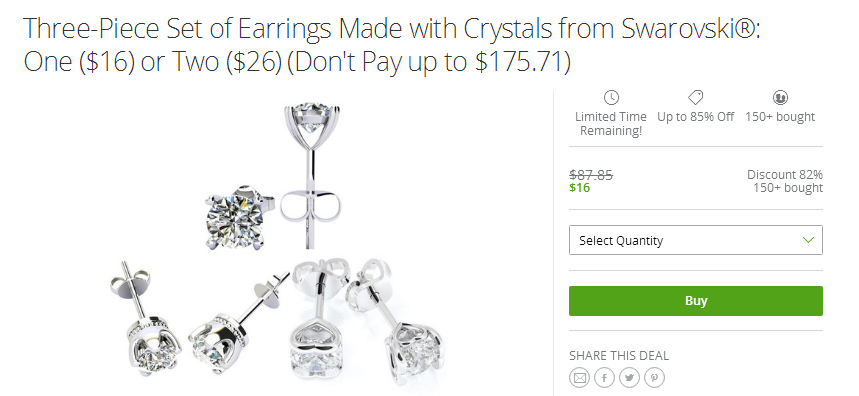Click the Up to 85% Off label

695,117
